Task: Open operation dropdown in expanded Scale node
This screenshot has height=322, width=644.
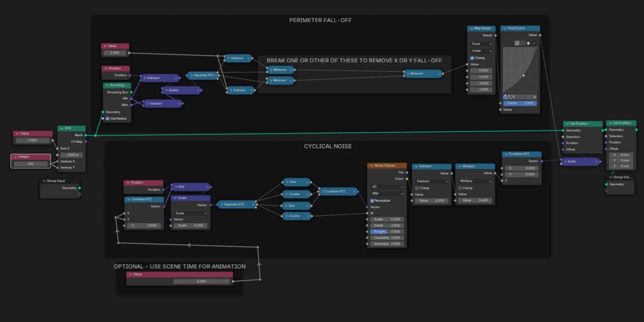Action: (190, 213)
